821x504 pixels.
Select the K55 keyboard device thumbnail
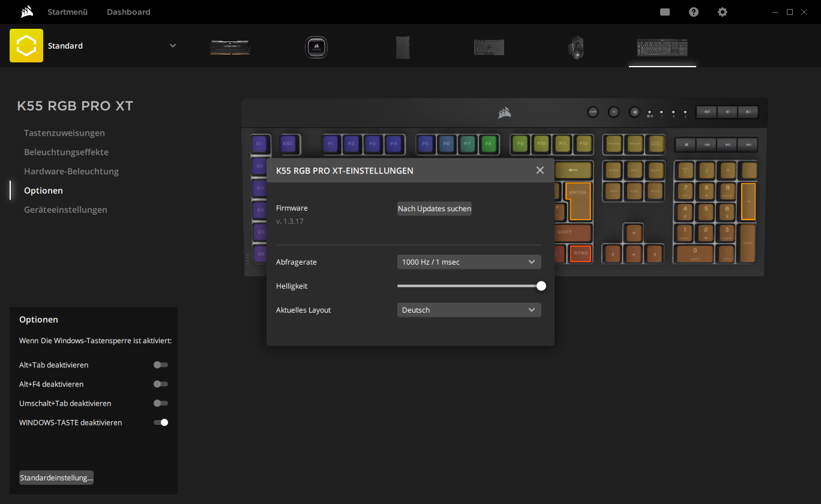(663, 47)
